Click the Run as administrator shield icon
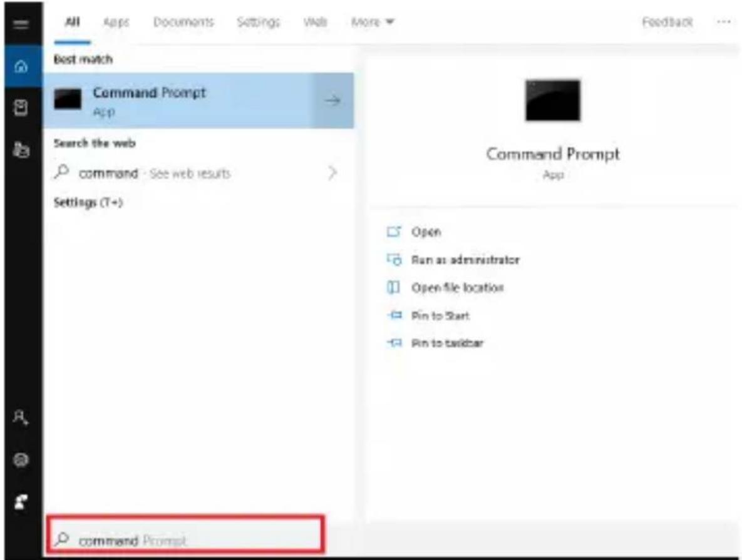Image resolution: width=742 pixels, height=560 pixels. 394,259
